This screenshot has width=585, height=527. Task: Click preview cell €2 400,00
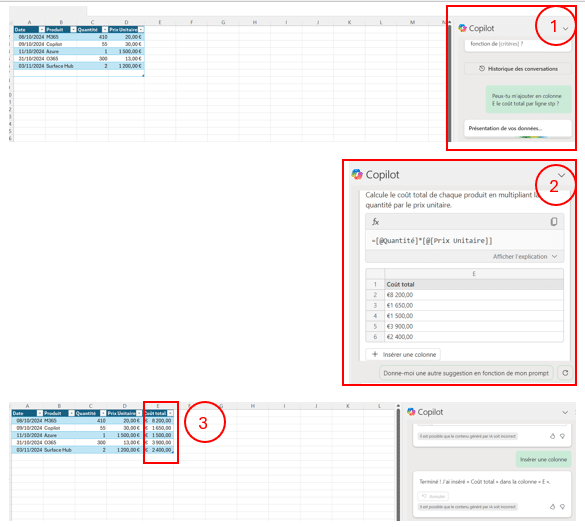pyautogui.click(x=474, y=337)
